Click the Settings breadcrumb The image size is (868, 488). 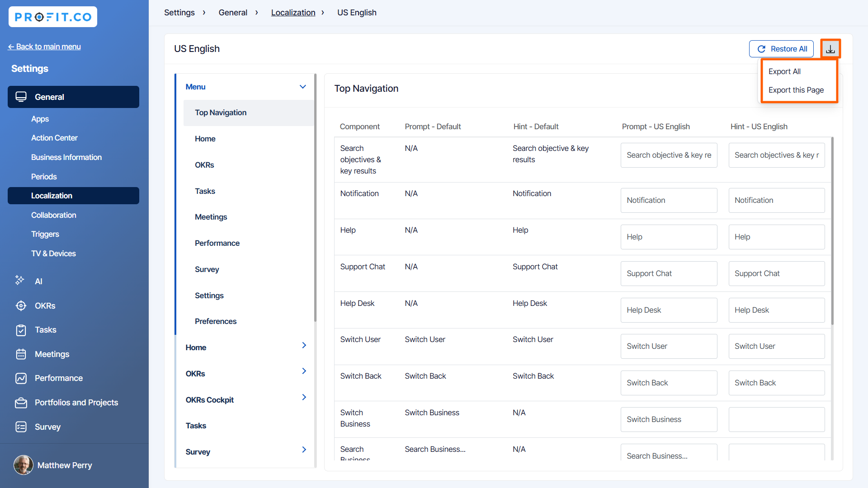[x=179, y=13]
